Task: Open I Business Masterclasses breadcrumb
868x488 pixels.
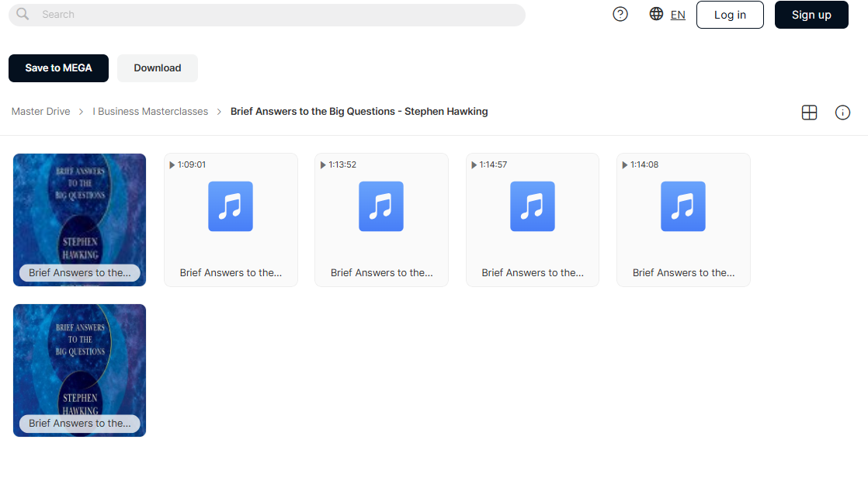Action: pyautogui.click(x=151, y=111)
